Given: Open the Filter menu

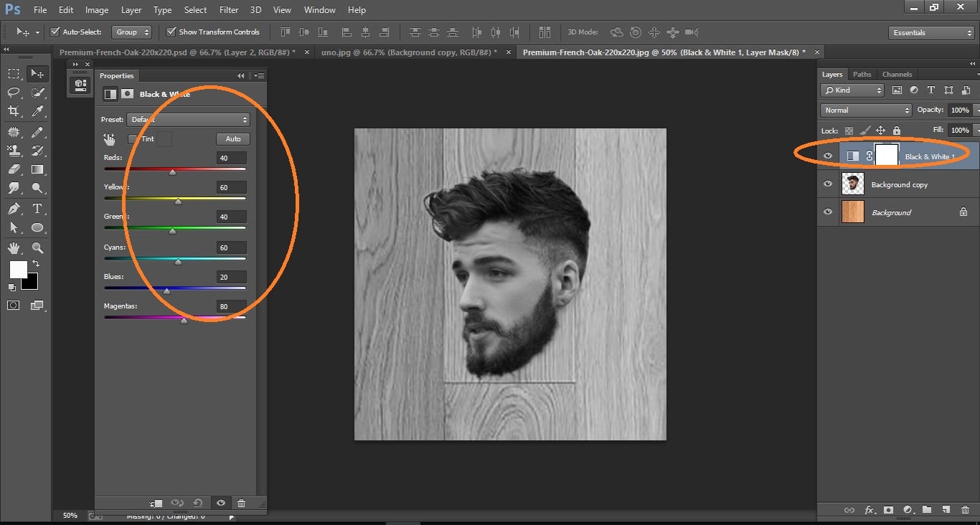Looking at the screenshot, I should click(228, 9).
